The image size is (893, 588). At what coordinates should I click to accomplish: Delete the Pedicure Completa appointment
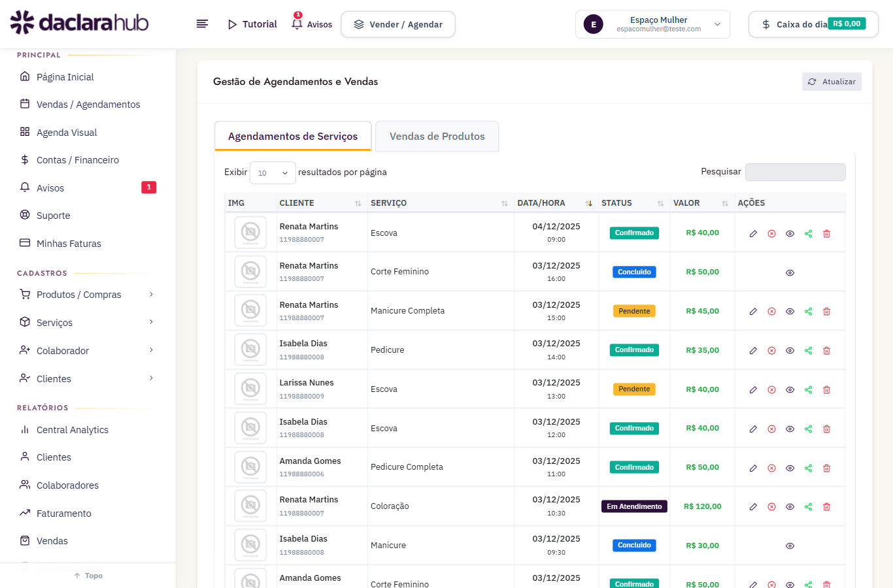point(826,468)
